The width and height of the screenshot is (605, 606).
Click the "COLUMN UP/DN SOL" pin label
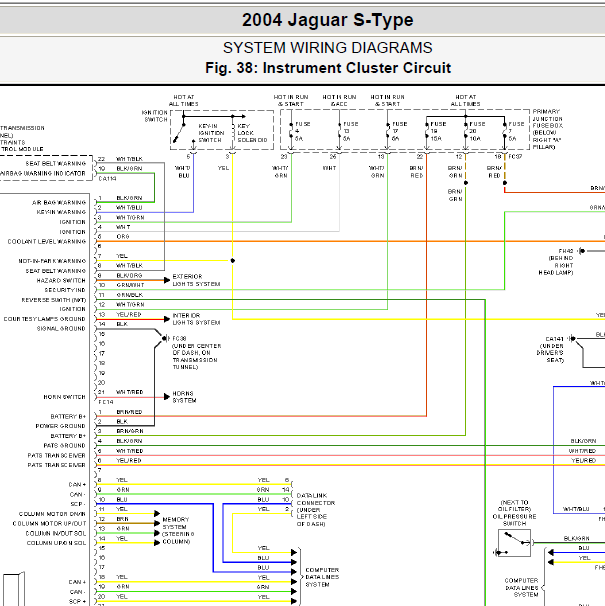point(56,543)
